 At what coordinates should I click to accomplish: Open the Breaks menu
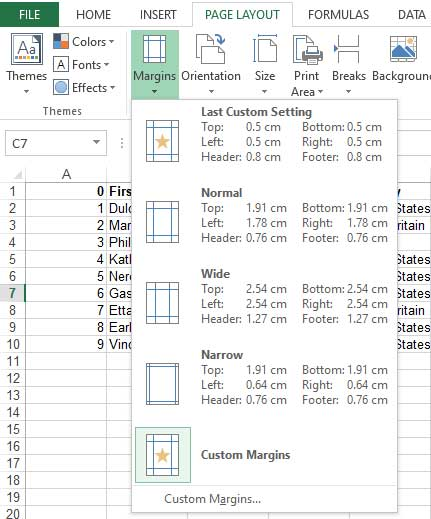tap(349, 64)
